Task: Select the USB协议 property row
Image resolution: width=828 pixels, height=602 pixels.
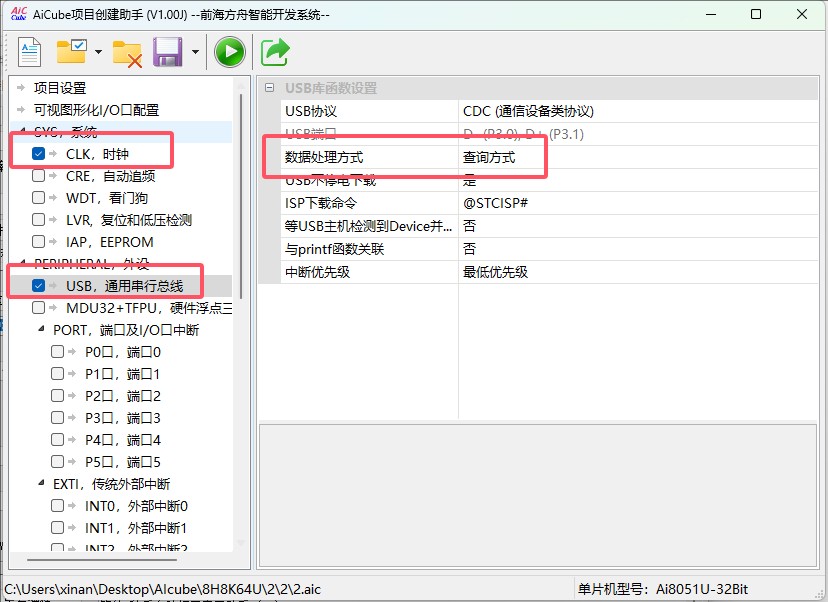Action: (549, 111)
